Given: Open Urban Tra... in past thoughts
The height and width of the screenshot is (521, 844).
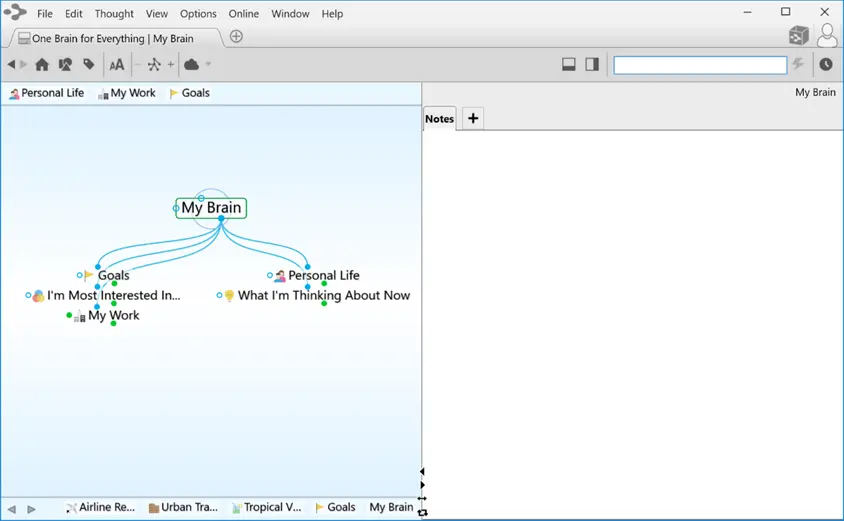Looking at the screenshot, I should tap(183, 508).
